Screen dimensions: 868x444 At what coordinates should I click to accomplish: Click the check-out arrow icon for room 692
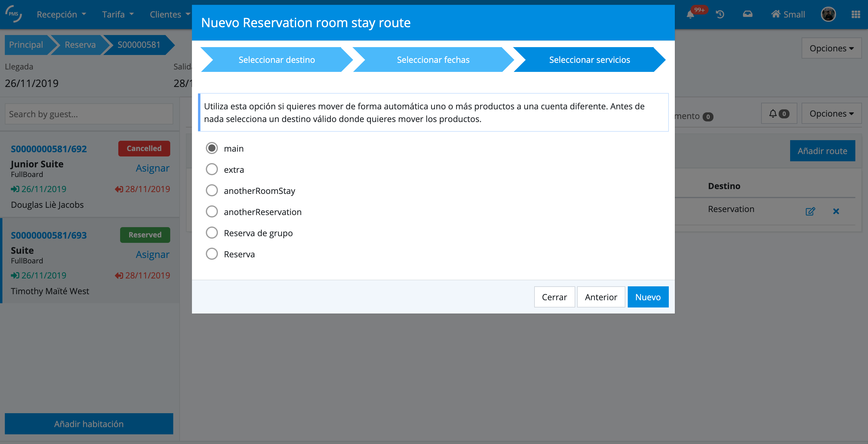[x=119, y=189]
